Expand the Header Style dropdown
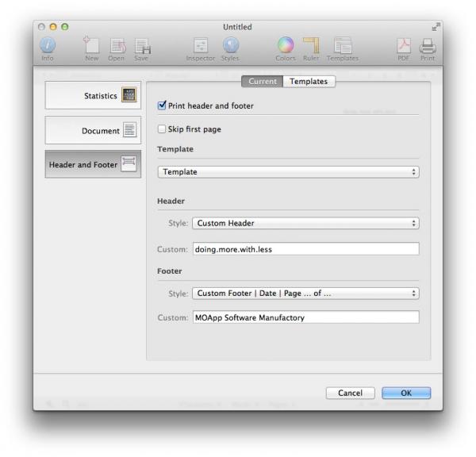Image resolution: width=476 pixels, height=457 pixels. [x=305, y=224]
